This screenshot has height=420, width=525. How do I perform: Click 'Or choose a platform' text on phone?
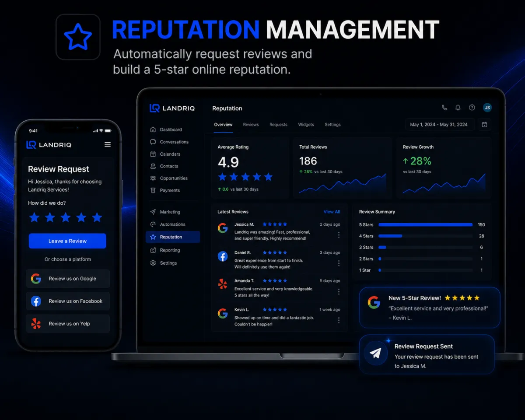pos(68,259)
